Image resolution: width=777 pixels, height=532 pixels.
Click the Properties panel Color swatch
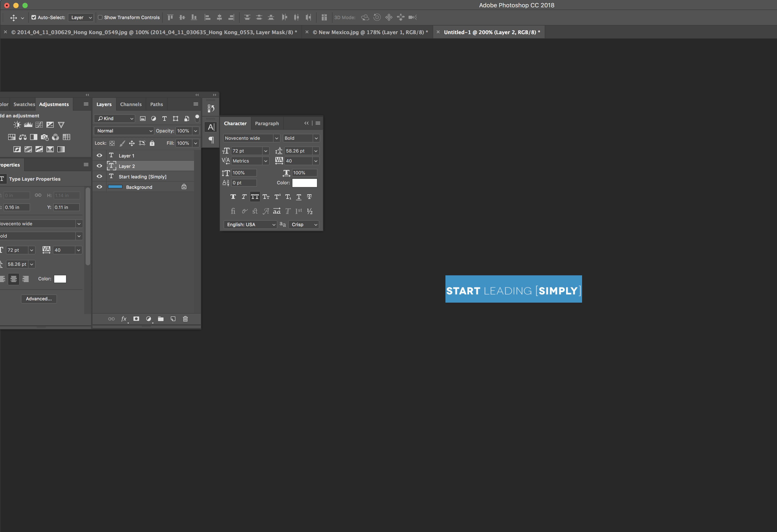click(60, 279)
